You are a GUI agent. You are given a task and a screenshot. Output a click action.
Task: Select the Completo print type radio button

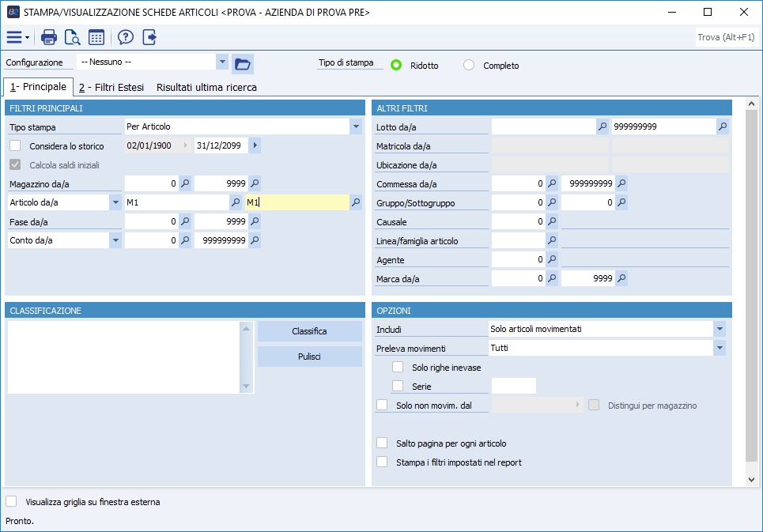[x=469, y=66]
